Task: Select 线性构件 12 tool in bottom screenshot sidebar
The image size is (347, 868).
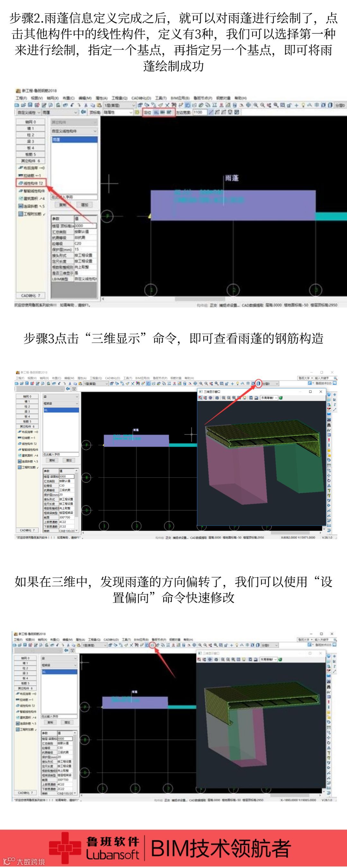Action: pos(26,706)
